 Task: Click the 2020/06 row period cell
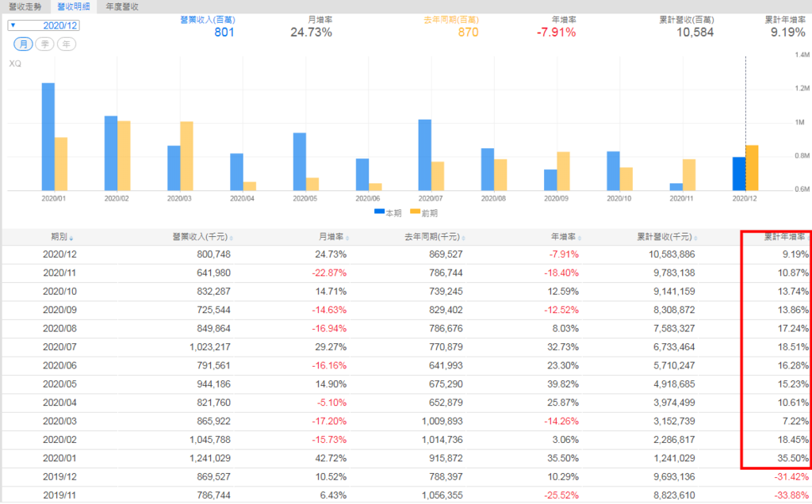[59, 366]
